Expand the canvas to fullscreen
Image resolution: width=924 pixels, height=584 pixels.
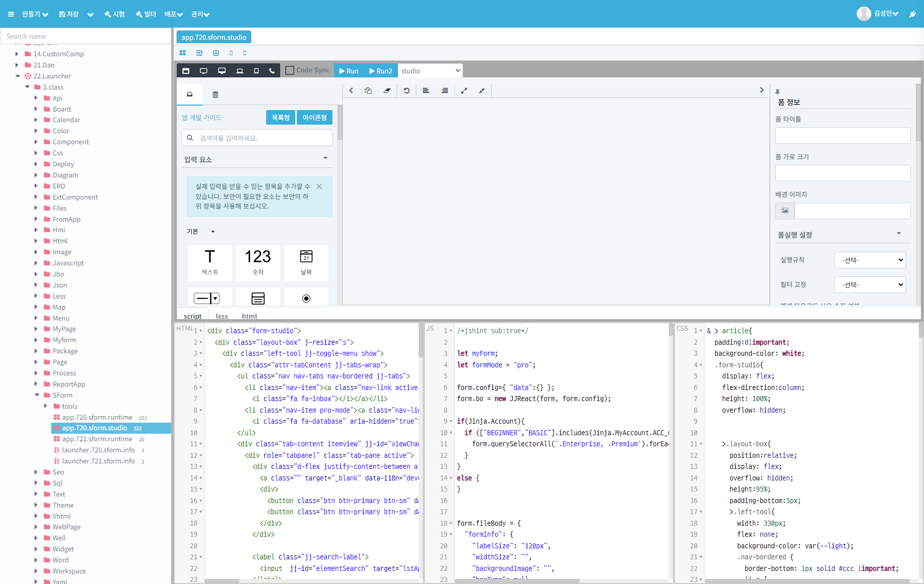point(464,90)
